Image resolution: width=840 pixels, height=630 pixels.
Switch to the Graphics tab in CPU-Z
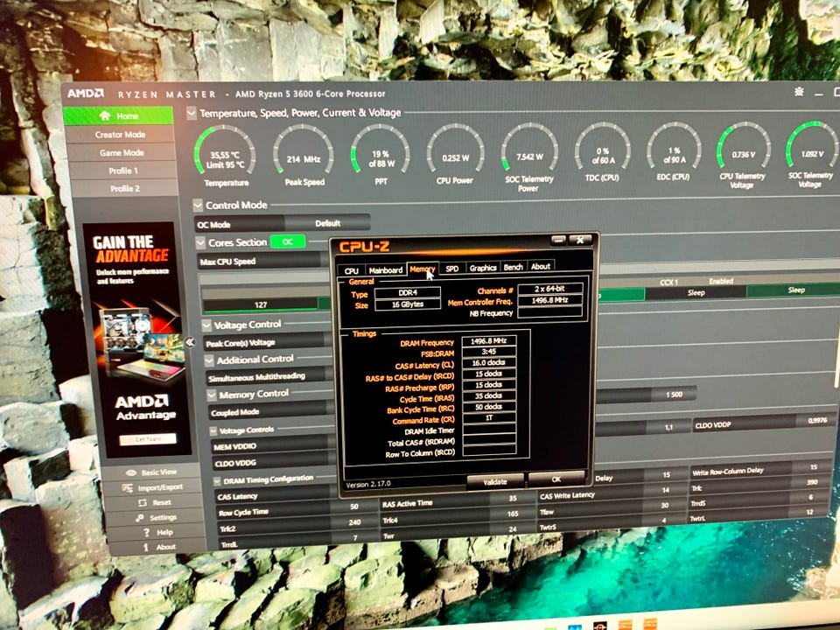click(483, 268)
